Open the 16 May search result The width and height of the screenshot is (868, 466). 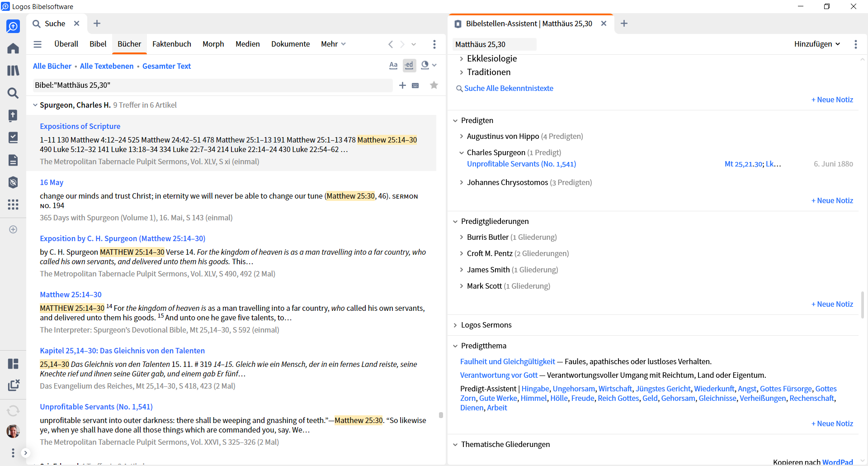(52, 182)
